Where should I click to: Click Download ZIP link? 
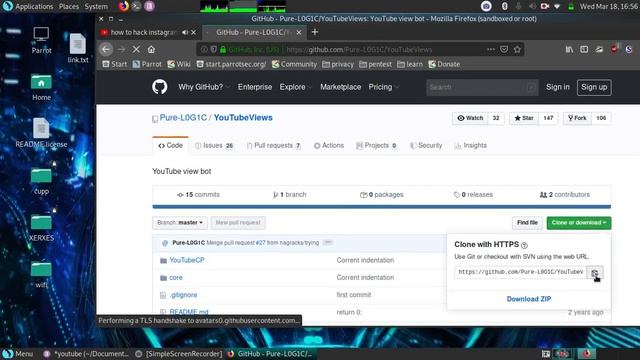529,299
